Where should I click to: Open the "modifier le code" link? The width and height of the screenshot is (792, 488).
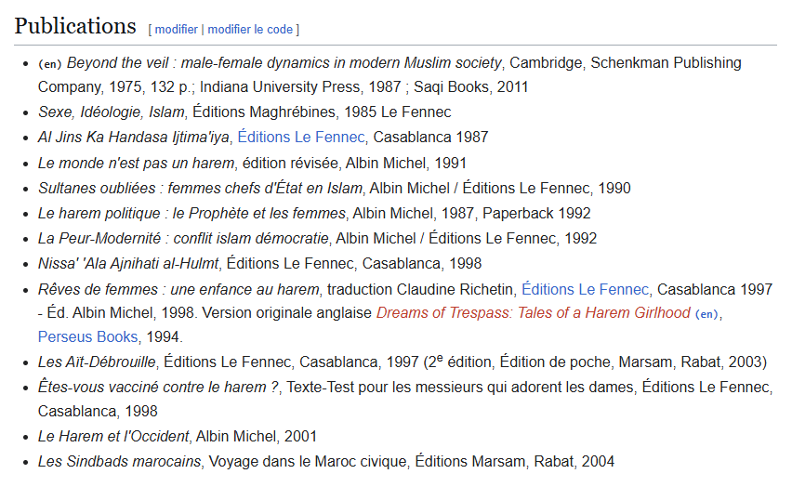250,29
